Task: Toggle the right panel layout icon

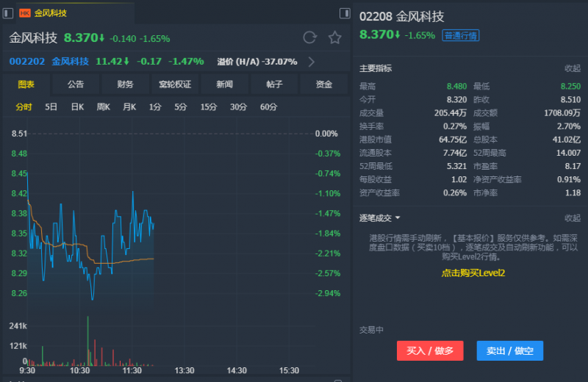Action: point(345,13)
